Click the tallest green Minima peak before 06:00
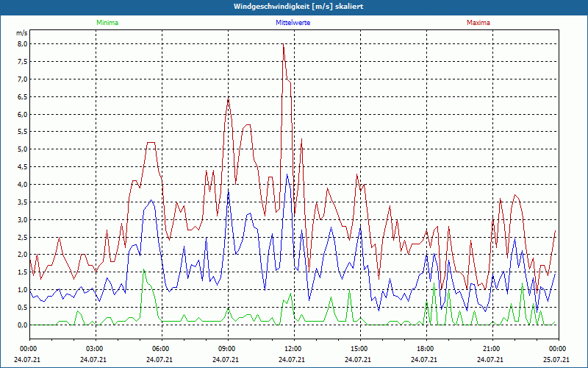Screen dimensions: 588x368 (x=144, y=270)
